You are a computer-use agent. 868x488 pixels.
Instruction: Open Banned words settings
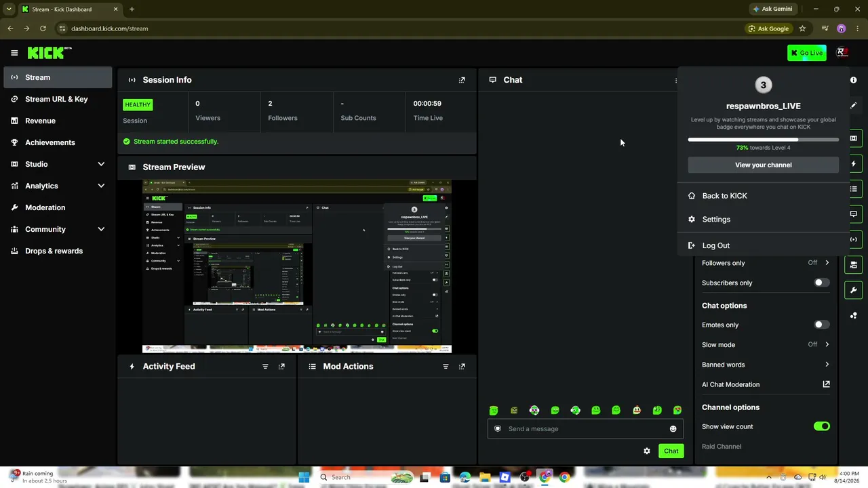click(766, 365)
